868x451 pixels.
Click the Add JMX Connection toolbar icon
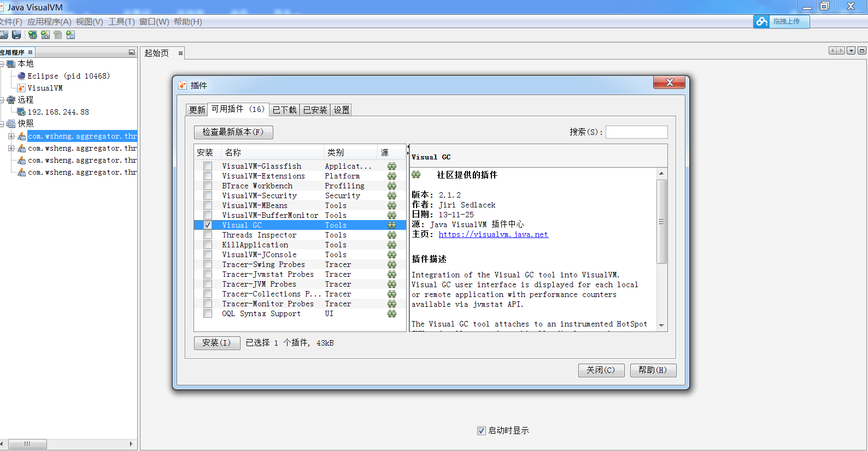point(45,35)
